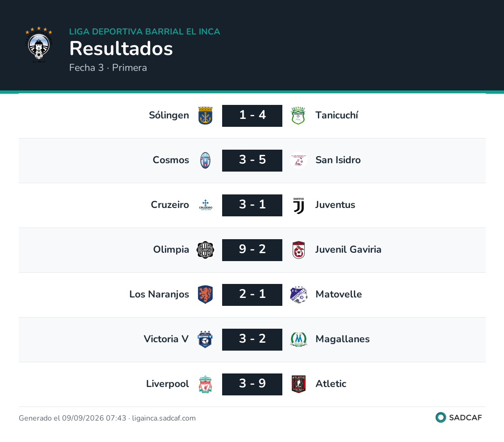Click the Juventus J logo
Image resolution: width=504 pixels, height=442 pixels.
[x=299, y=205]
